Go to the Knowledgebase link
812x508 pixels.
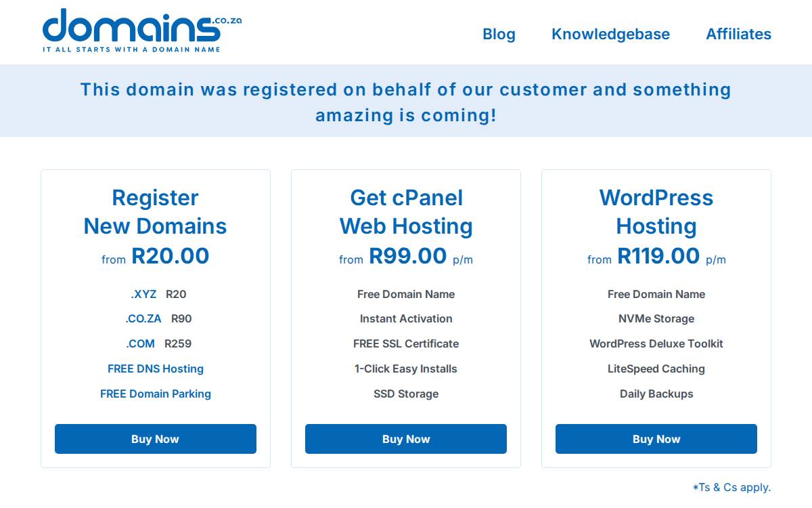tap(610, 34)
